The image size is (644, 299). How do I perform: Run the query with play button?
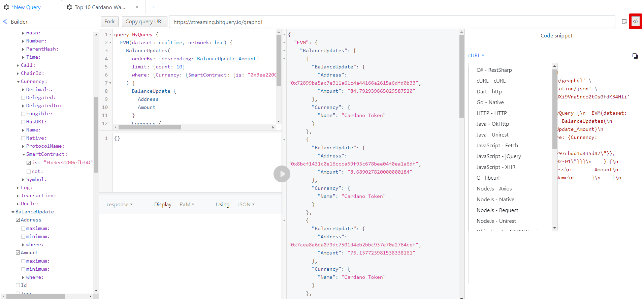coord(282,174)
